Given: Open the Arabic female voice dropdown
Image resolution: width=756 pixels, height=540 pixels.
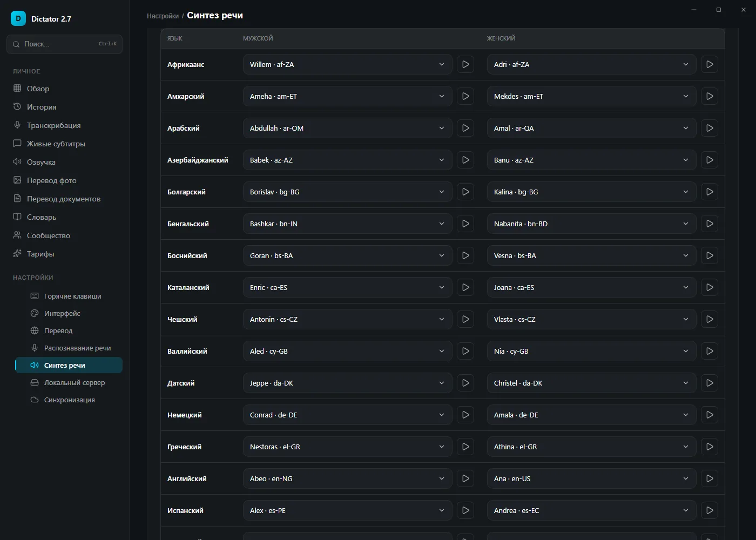Looking at the screenshot, I should [x=591, y=128].
